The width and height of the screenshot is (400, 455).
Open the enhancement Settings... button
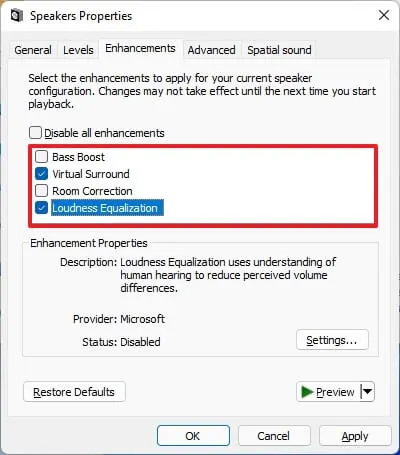coord(332,340)
